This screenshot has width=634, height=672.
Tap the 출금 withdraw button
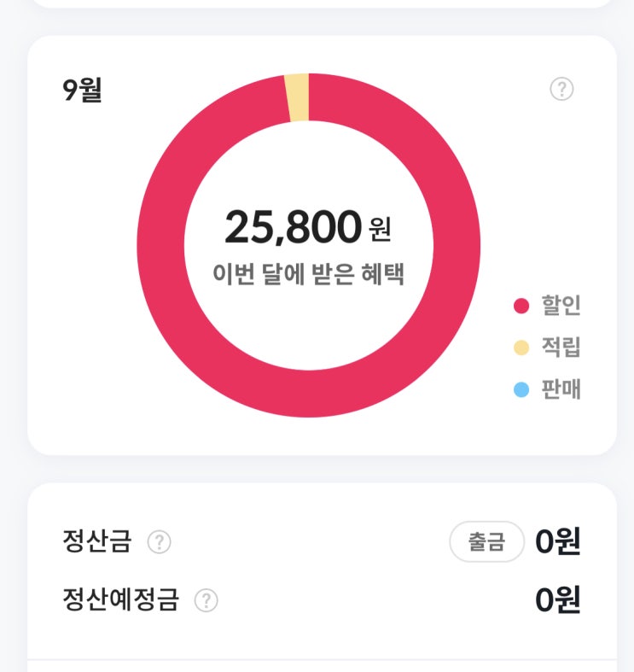point(486,541)
